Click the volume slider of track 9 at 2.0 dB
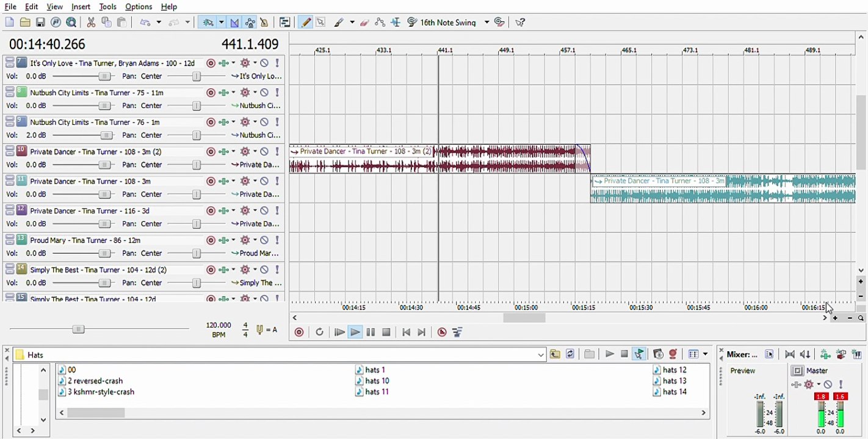 (106, 135)
